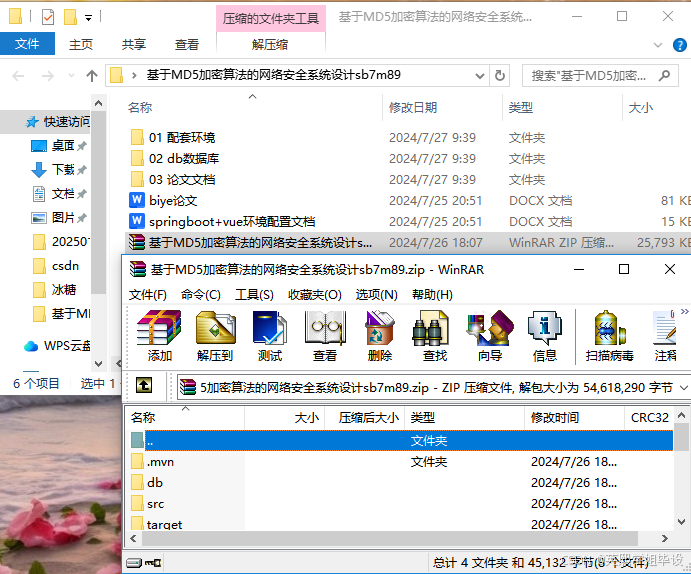
Task: Sort WinRAR list by 修改时间 column
Action: (x=575, y=417)
